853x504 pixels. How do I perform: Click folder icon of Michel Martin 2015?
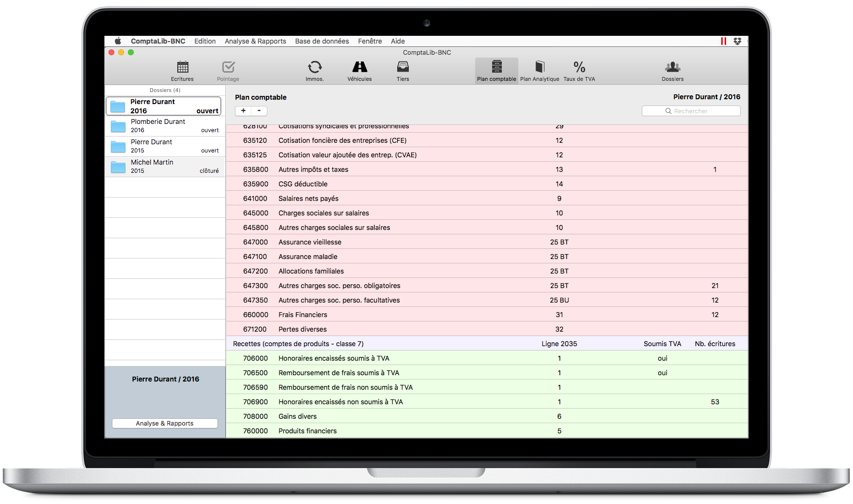pos(118,167)
